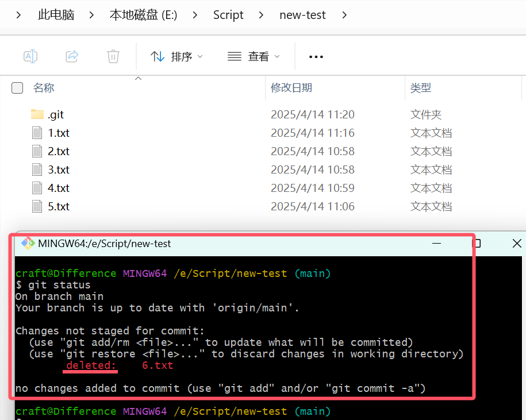The width and height of the screenshot is (526, 420).
Task: Maximize the MINGW64 terminal window
Action: (x=477, y=244)
